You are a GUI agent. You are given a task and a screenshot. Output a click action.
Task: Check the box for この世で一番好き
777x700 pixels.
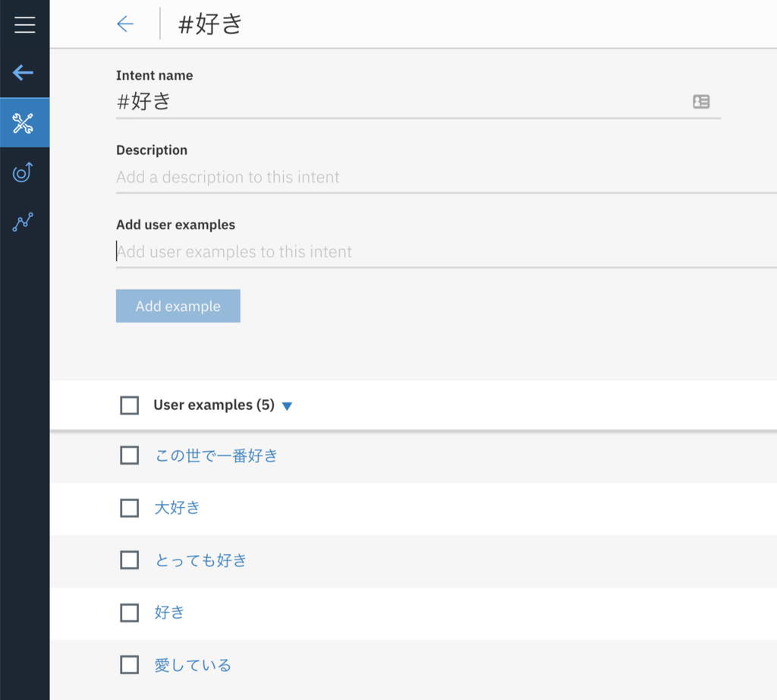(x=129, y=455)
